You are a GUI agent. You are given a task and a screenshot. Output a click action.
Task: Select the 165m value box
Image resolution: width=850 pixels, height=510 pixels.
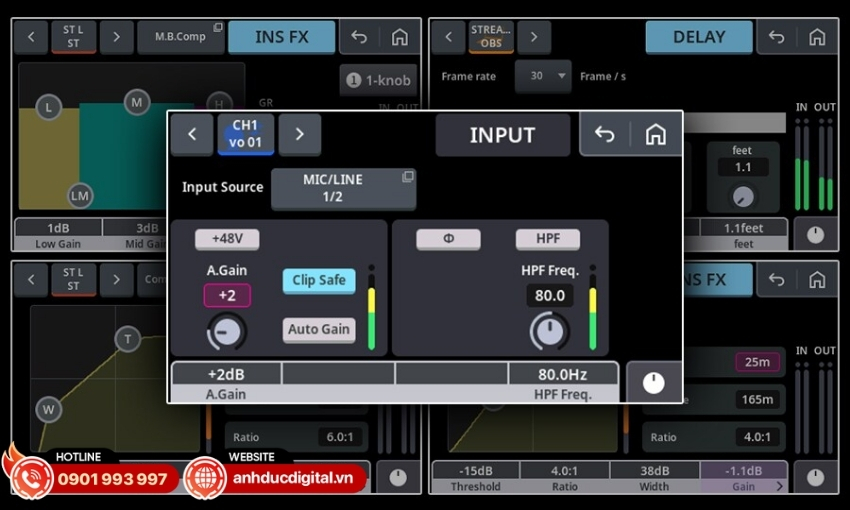click(757, 399)
